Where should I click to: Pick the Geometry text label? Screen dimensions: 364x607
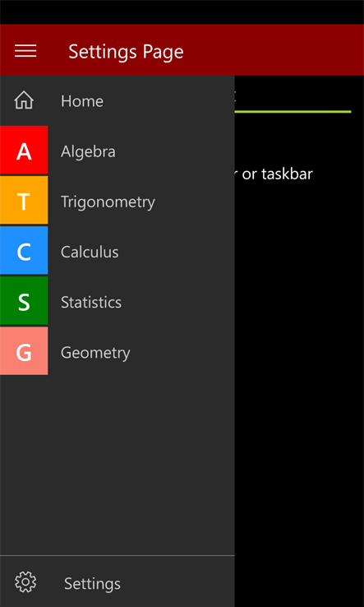[95, 353]
